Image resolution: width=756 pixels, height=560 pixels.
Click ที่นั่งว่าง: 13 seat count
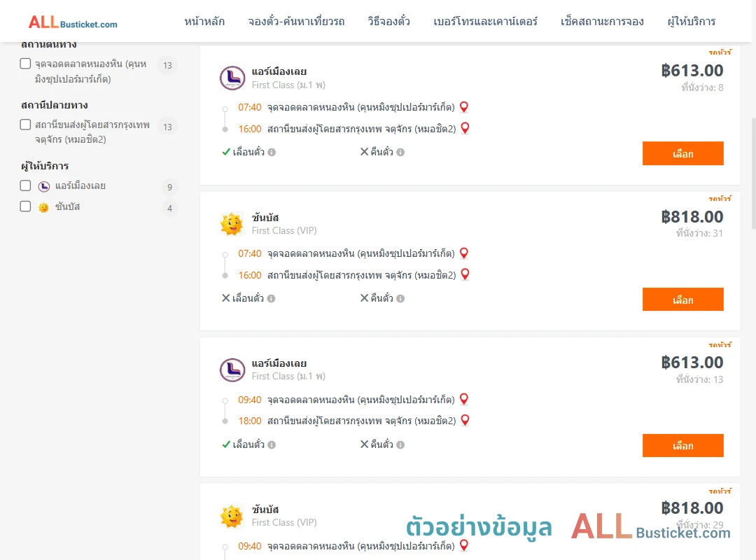[x=699, y=379]
